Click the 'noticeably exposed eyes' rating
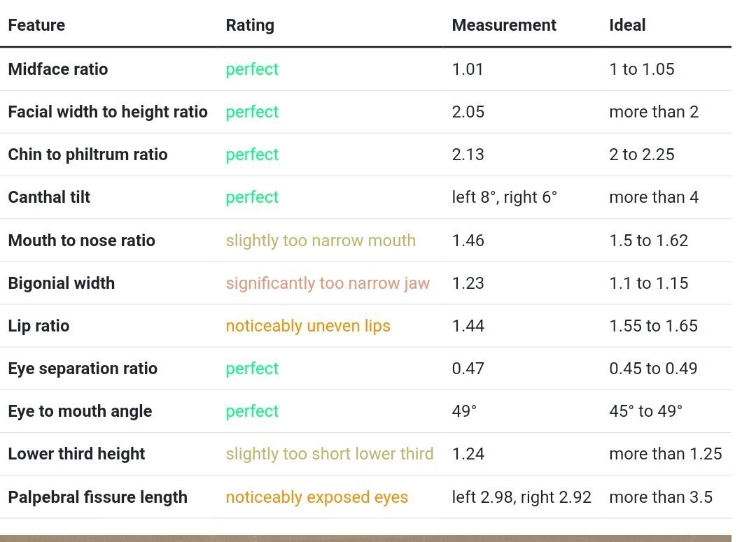Image resolution: width=756 pixels, height=542 pixels. (x=316, y=497)
